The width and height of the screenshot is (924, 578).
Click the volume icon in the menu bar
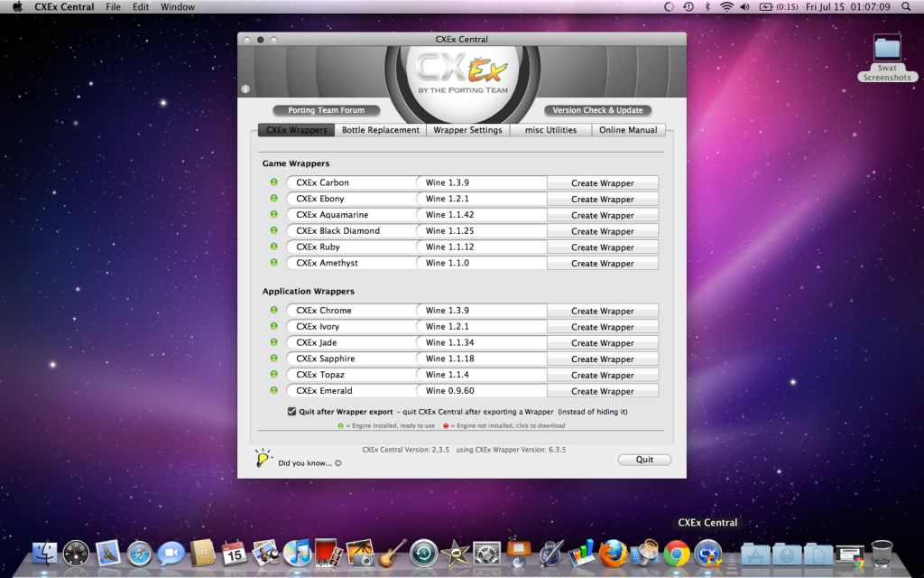point(744,7)
